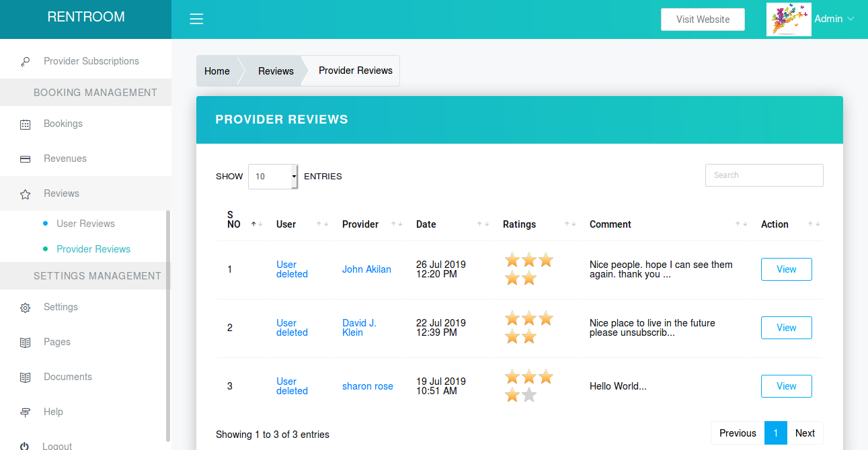Click the Next pagination button
The width and height of the screenshot is (868, 450).
(x=805, y=433)
